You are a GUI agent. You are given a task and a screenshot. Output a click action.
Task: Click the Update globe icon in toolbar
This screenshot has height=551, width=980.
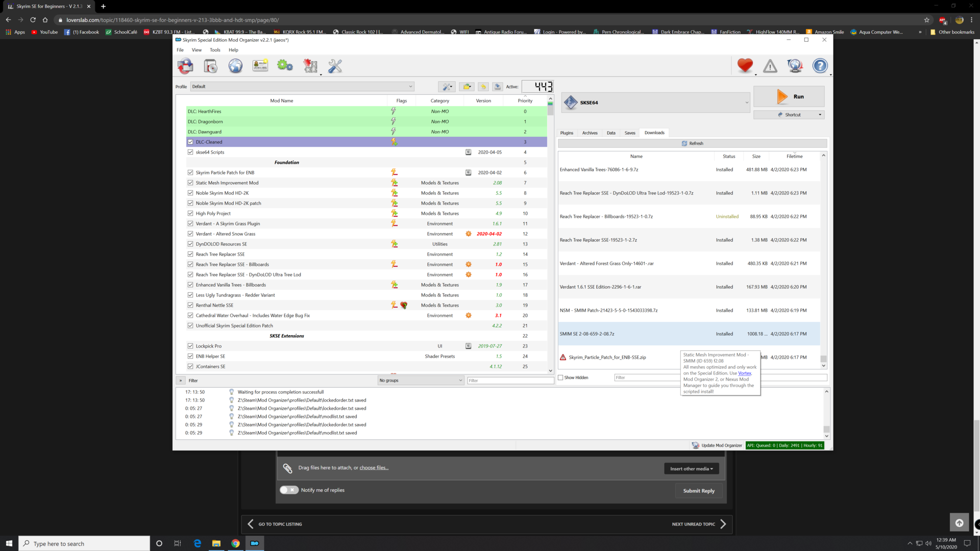795,66
